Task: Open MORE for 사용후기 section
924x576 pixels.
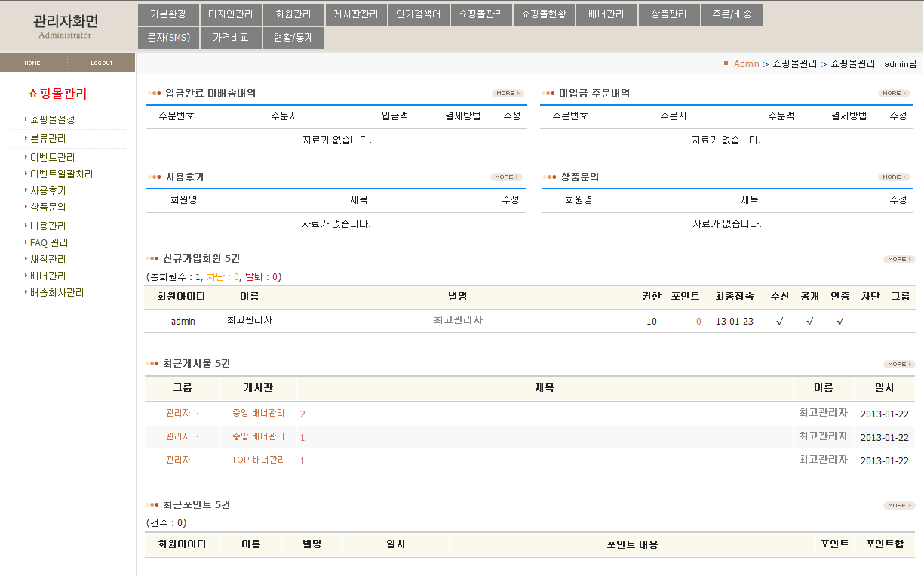Action: click(x=506, y=177)
